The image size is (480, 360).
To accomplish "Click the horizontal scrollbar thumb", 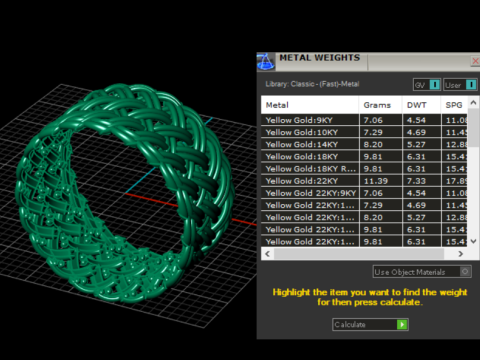I will tap(359, 254).
